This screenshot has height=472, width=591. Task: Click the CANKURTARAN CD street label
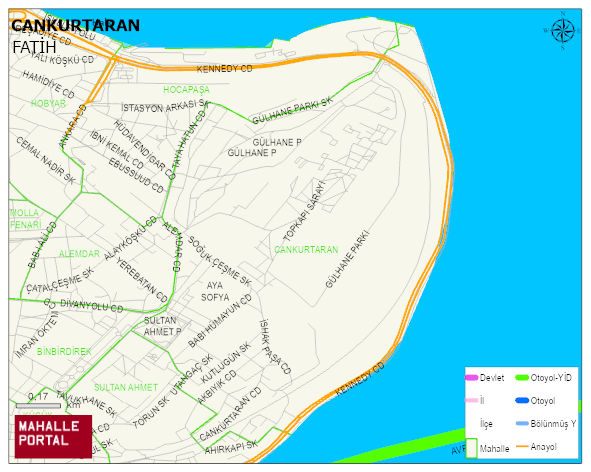230,414
